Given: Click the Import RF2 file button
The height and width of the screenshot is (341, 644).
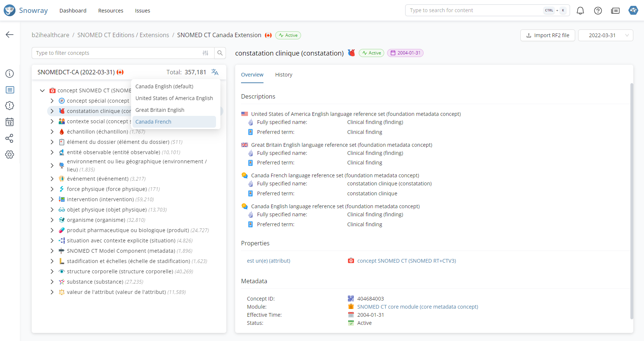Looking at the screenshot, I should pos(547,35).
